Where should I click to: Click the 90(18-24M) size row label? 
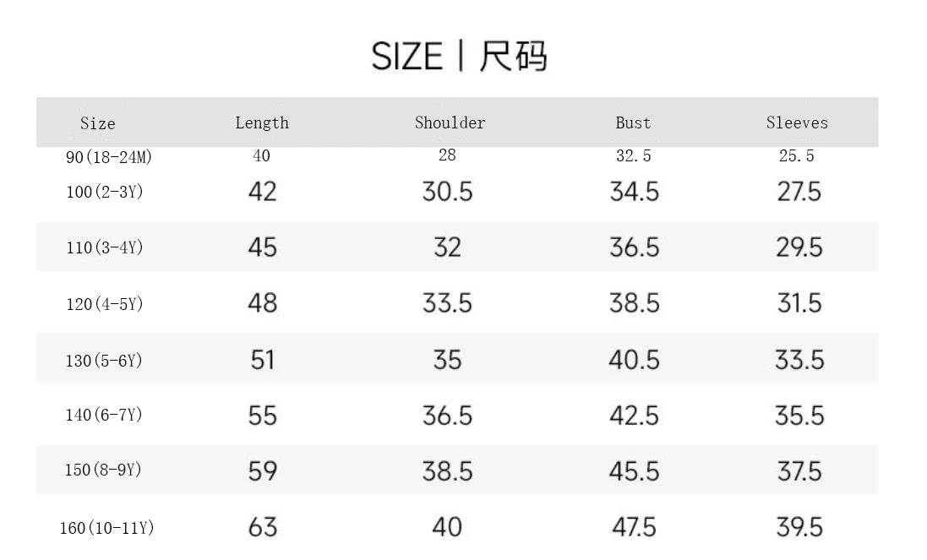coord(109,158)
